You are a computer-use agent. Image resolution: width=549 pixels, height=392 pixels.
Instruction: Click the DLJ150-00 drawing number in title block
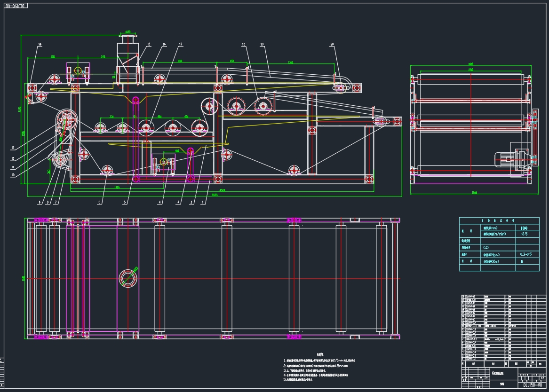pos(533,384)
